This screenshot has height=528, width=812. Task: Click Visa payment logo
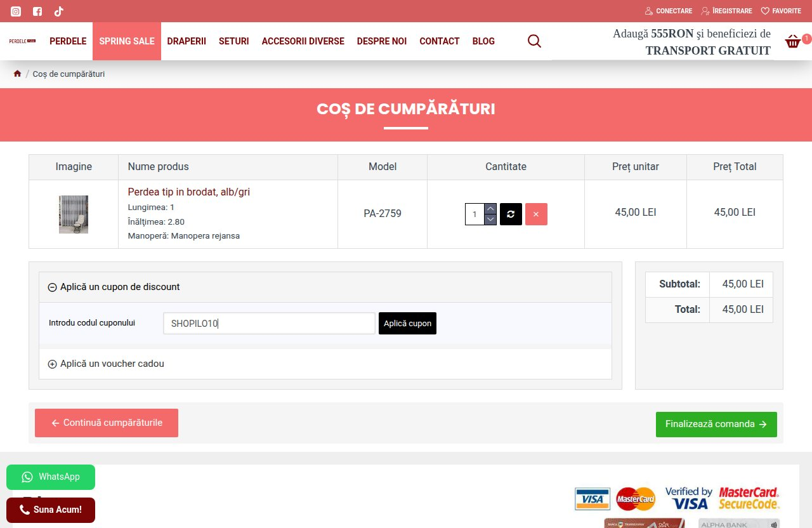tap(593, 499)
